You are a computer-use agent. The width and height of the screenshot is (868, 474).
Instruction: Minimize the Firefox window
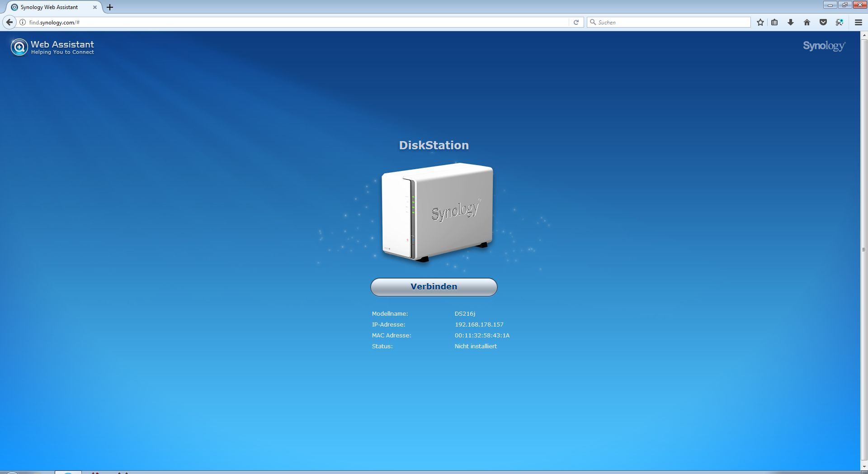[x=830, y=5]
